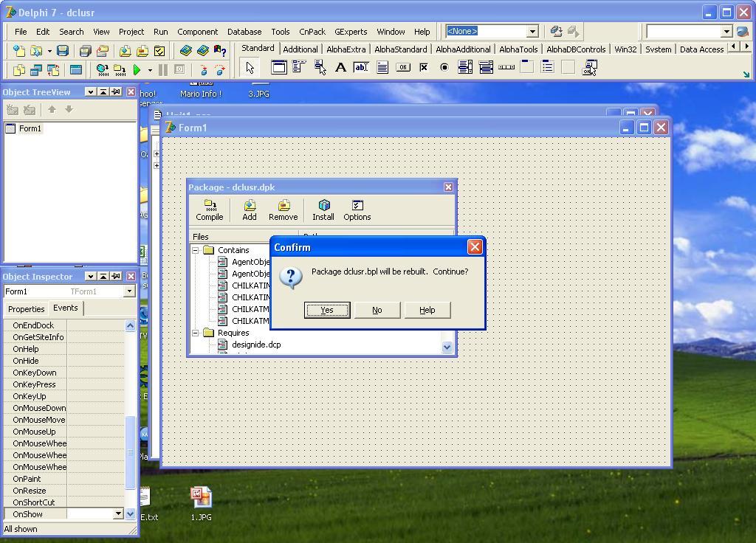This screenshot has height=543, width=756.
Task: Click the View Form toolbar icon
Action: click(x=36, y=70)
